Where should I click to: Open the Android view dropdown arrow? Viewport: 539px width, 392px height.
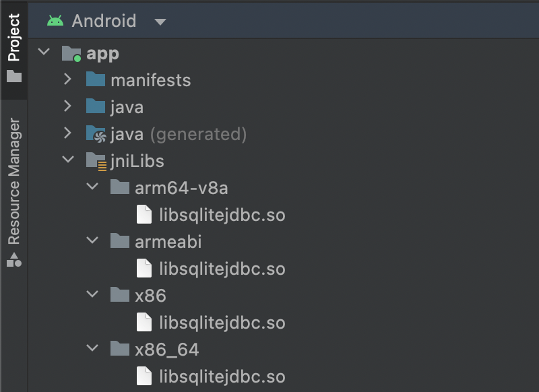coord(160,22)
